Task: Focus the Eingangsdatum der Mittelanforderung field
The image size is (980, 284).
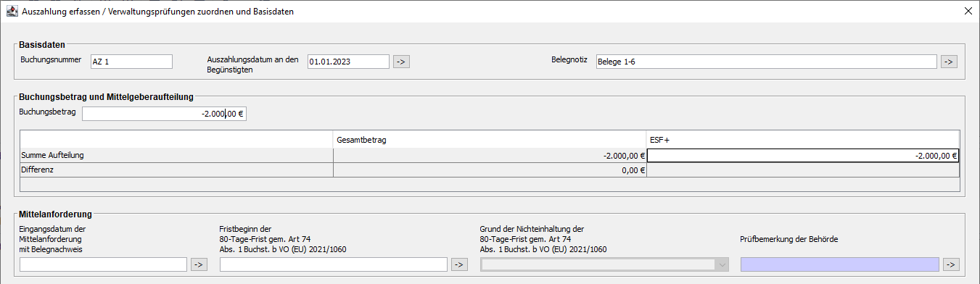Action: (x=103, y=264)
